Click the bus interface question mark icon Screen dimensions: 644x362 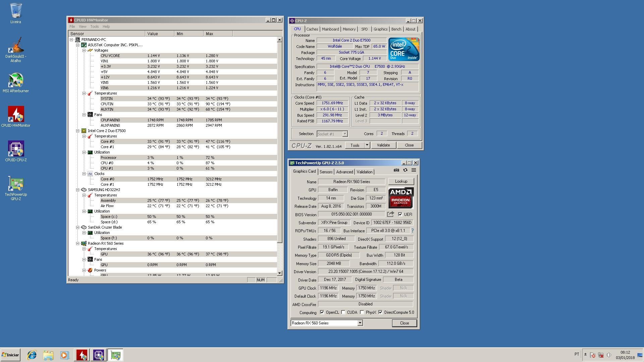click(x=412, y=231)
